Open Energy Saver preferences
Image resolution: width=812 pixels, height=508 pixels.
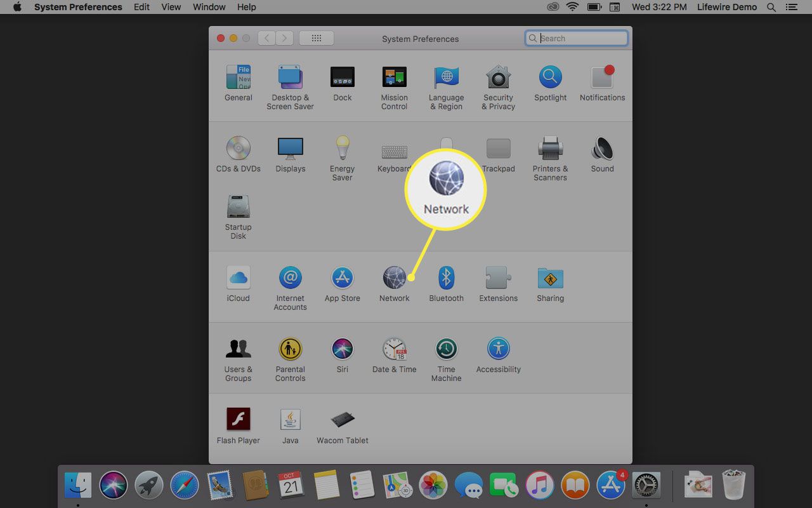click(x=343, y=159)
